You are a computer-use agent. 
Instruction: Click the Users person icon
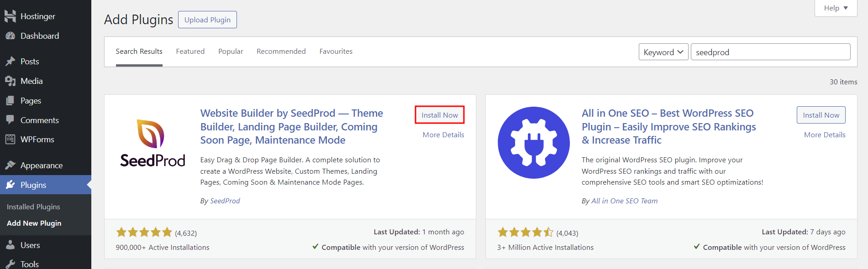(10, 245)
